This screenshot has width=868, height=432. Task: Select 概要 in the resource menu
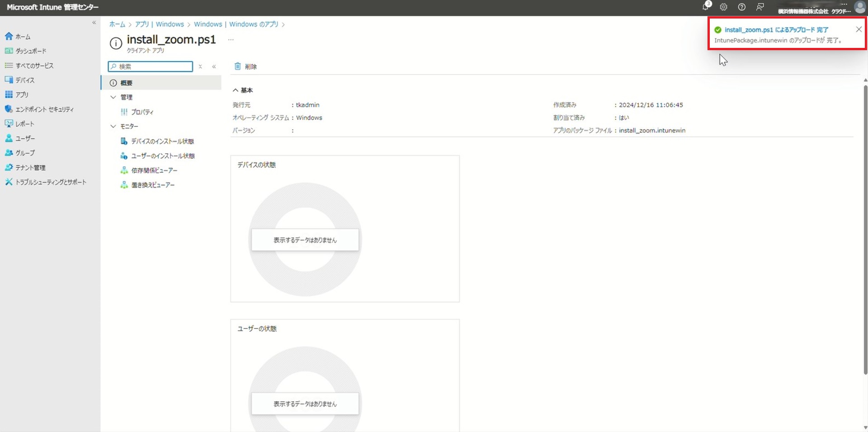[x=161, y=83]
